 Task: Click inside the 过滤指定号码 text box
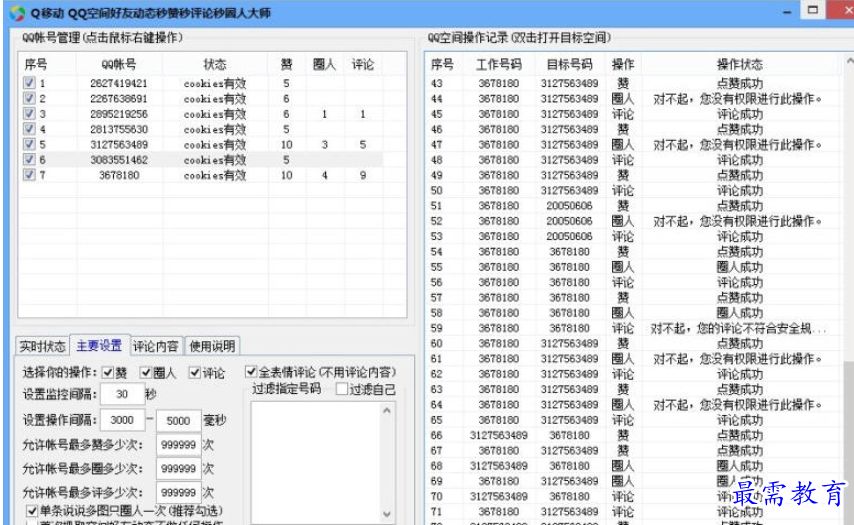(316, 462)
